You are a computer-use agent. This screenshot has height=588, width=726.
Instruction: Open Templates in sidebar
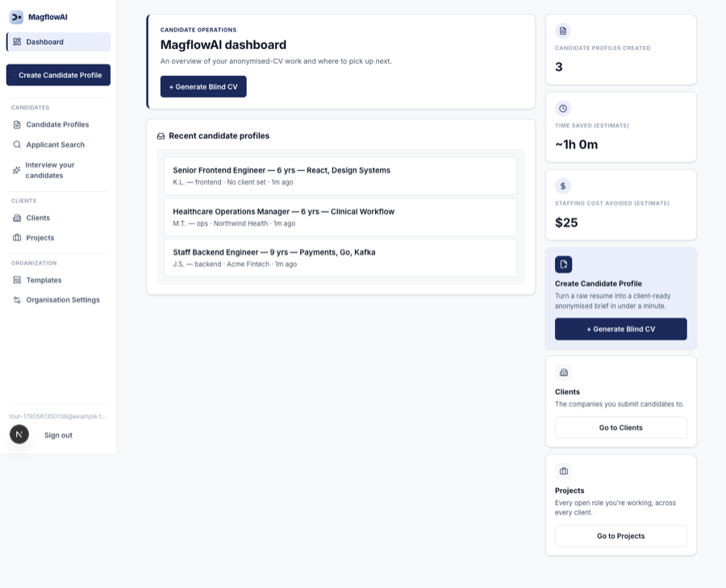tap(58, 280)
